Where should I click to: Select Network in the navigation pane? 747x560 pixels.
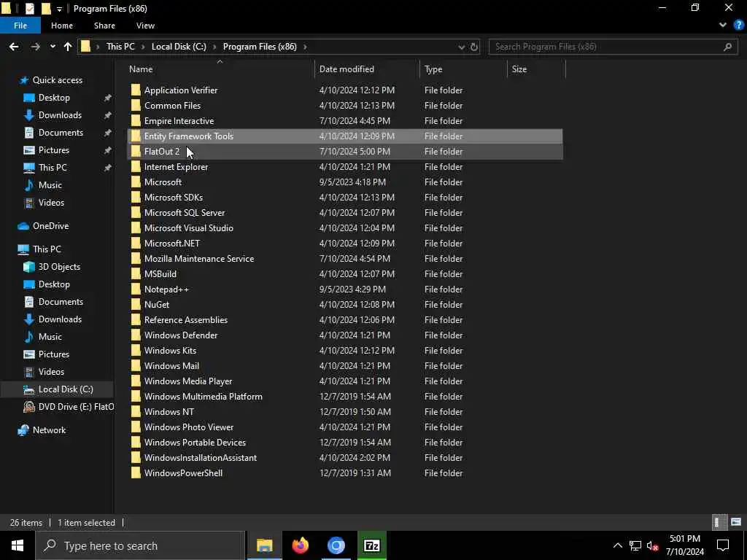49,430
